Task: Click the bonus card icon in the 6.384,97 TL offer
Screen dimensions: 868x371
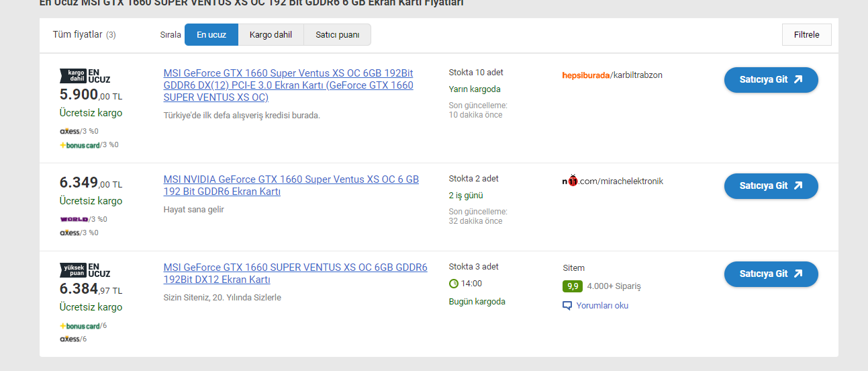Action: click(80, 326)
